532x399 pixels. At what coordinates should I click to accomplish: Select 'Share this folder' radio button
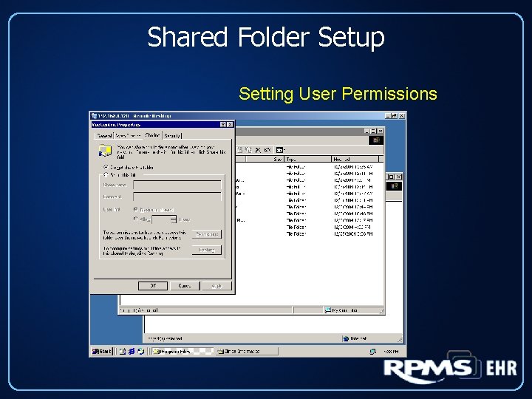pos(106,174)
